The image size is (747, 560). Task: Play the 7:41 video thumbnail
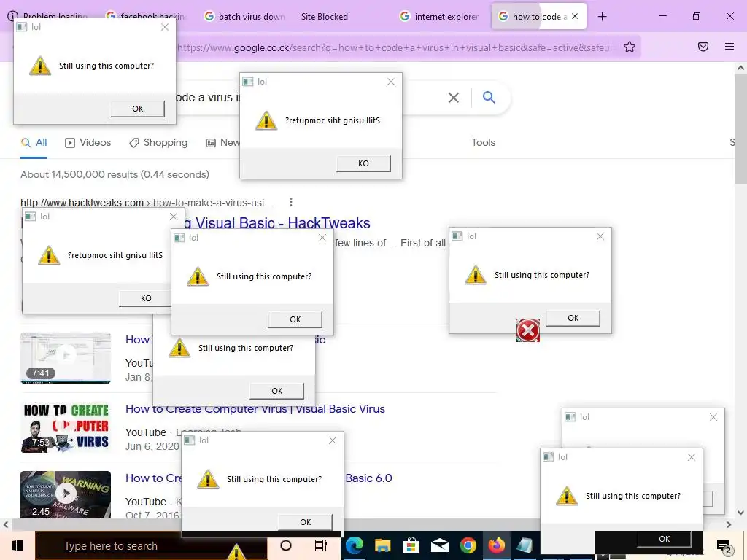click(66, 357)
